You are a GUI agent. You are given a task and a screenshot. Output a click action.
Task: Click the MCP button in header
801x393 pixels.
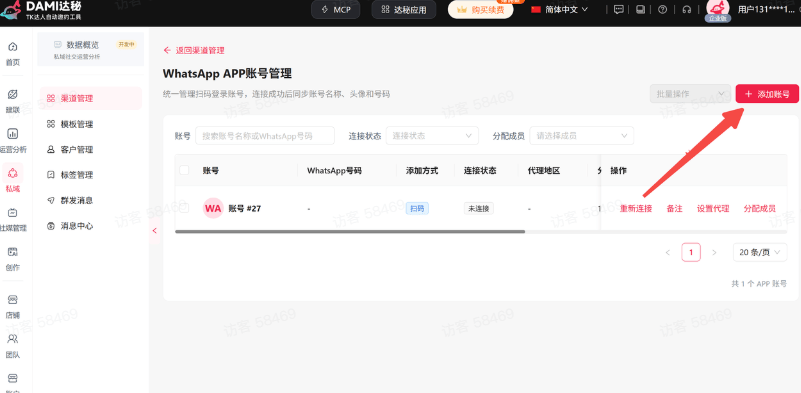(336, 10)
